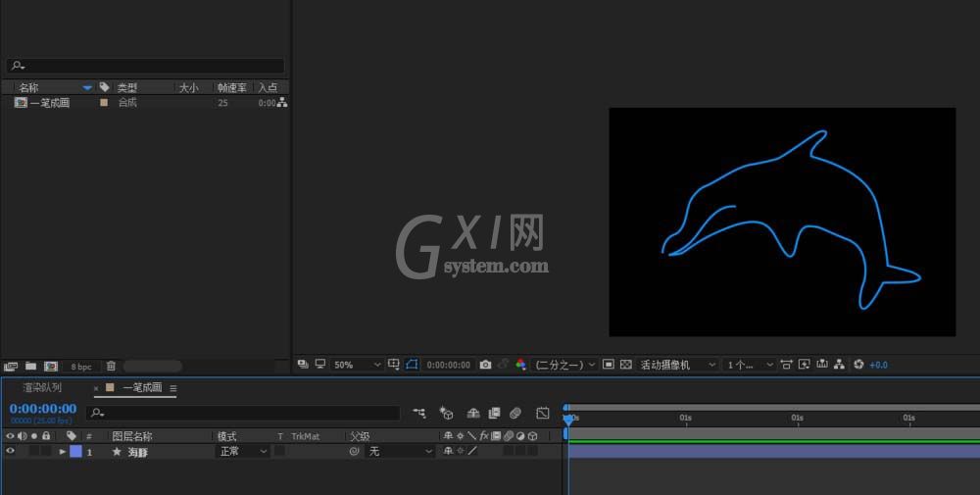The height and width of the screenshot is (495, 980).
Task: Open the resolution dropdown (二分之一)
Action: [565, 365]
